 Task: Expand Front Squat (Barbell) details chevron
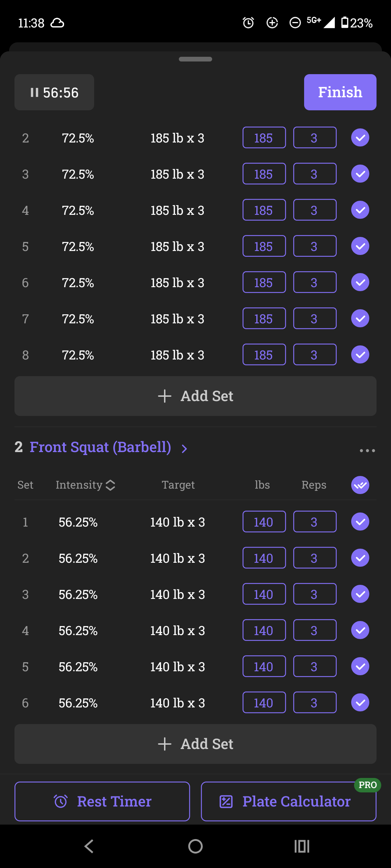pyautogui.click(x=184, y=449)
